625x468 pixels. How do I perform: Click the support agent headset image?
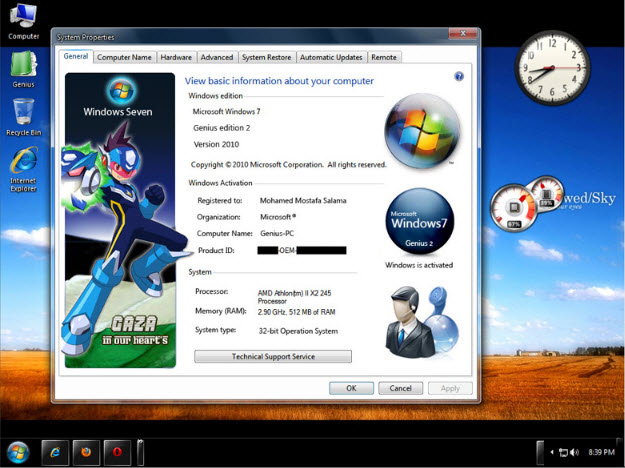point(422,321)
